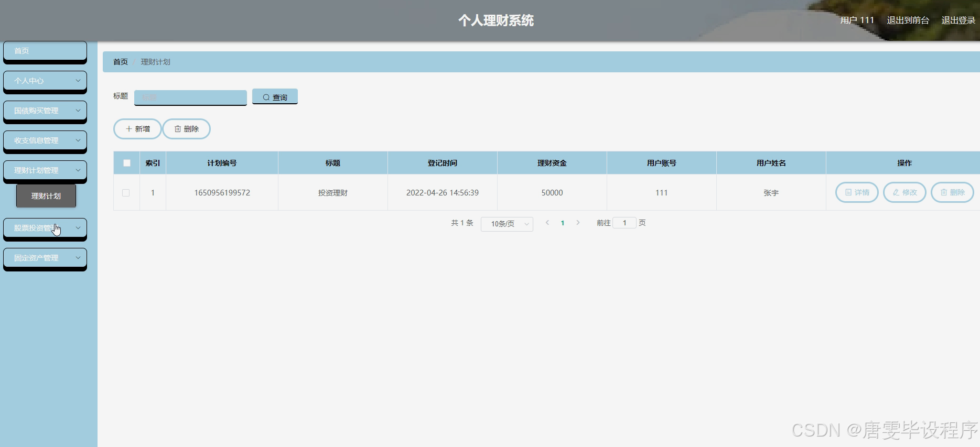980x447 pixels.
Task: Click the 理财资金 column header
Action: click(552, 163)
